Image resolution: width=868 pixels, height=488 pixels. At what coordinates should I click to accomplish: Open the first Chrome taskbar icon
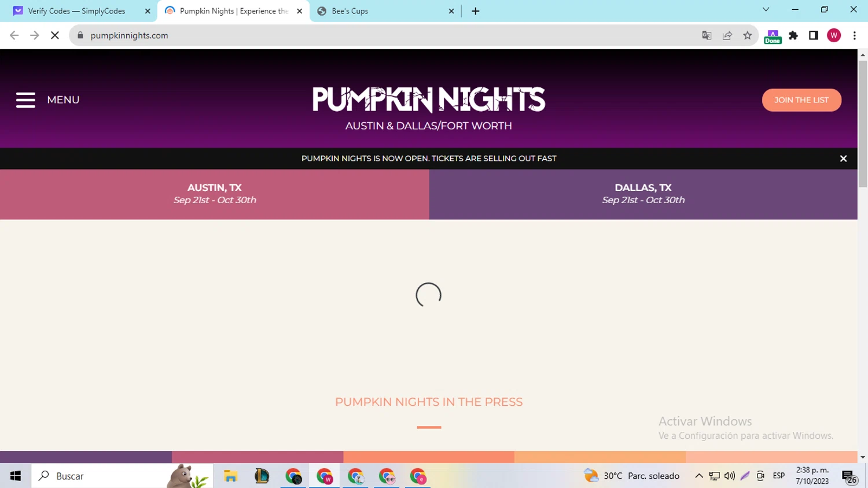pyautogui.click(x=293, y=476)
